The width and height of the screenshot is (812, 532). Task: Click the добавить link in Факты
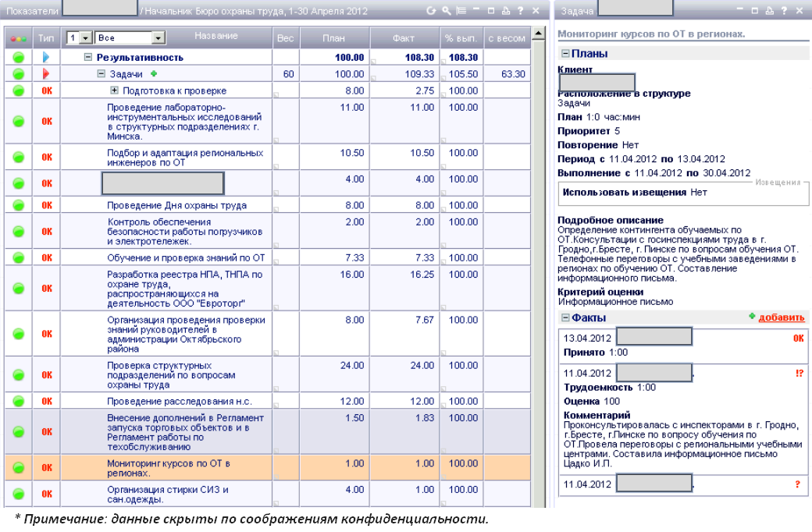coord(782,317)
